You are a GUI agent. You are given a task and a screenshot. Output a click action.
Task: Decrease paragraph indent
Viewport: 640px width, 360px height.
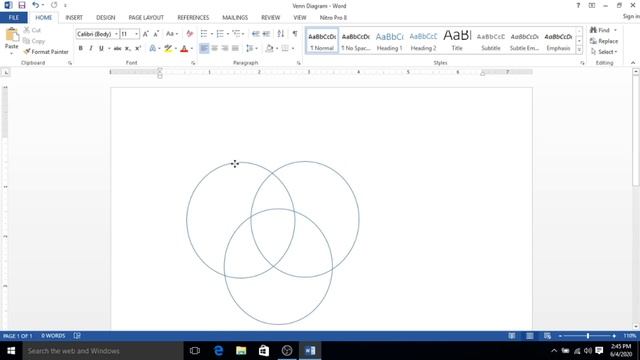click(256, 34)
